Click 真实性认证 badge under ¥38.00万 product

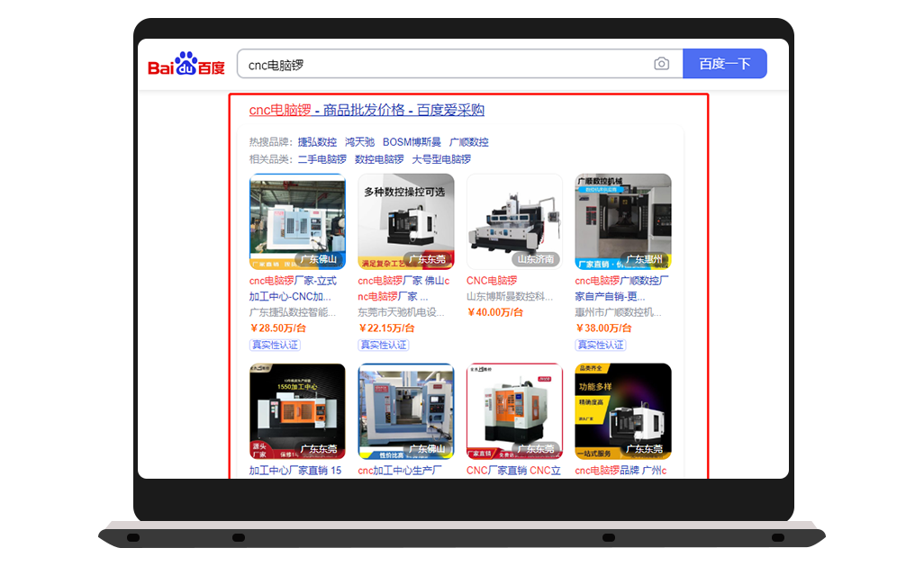tap(601, 345)
